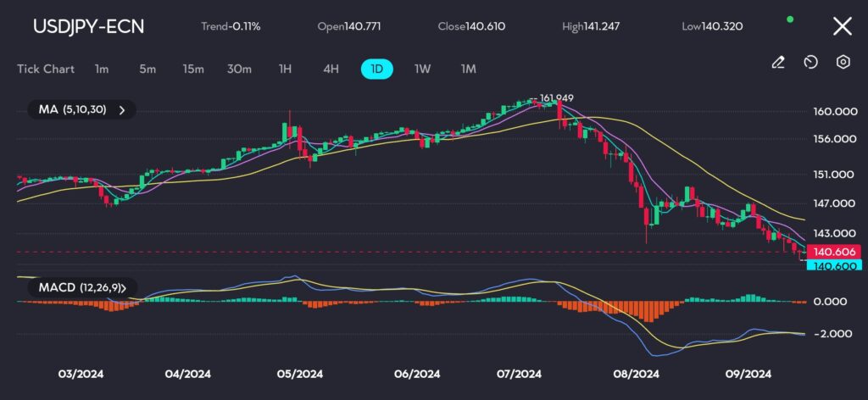Switch to 1M monthly timeframe
868x400 pixels.
[x=468, y=69]
